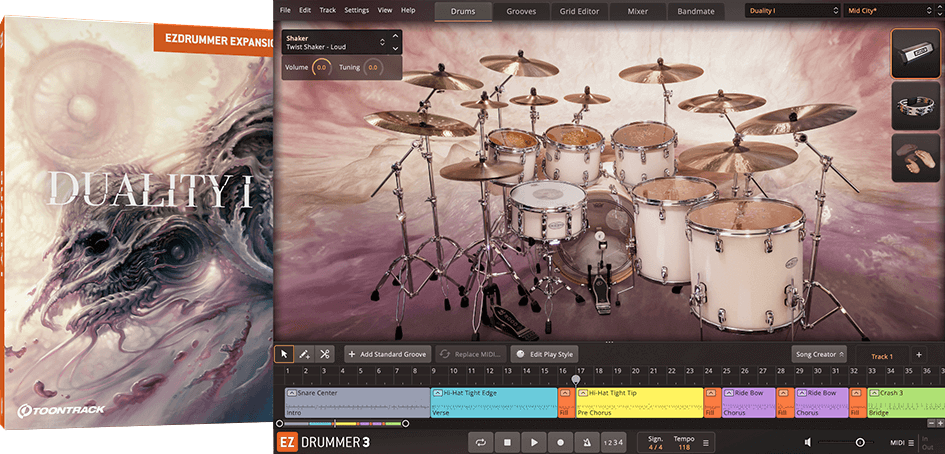The width and height of the screenshot is (945, 454).
Task: Expand the Hi-Hat Tight Edge Verse block menu
Action: (x=438, y=393)
